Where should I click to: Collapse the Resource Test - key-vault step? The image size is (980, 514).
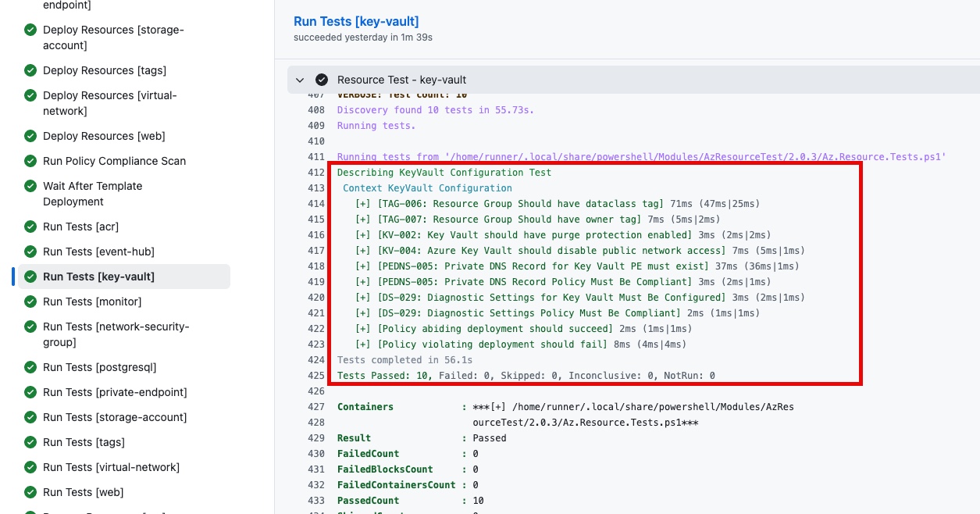[x=300, y=80]
